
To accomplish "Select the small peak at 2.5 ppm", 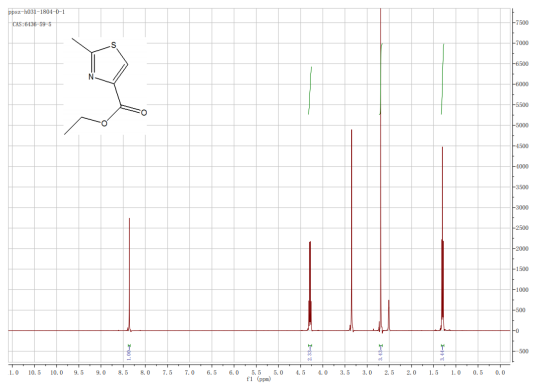I will (389, 316).
